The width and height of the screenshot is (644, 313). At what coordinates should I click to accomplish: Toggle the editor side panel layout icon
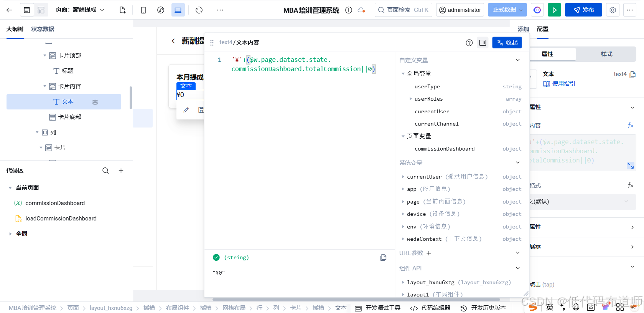pos(483,43)
